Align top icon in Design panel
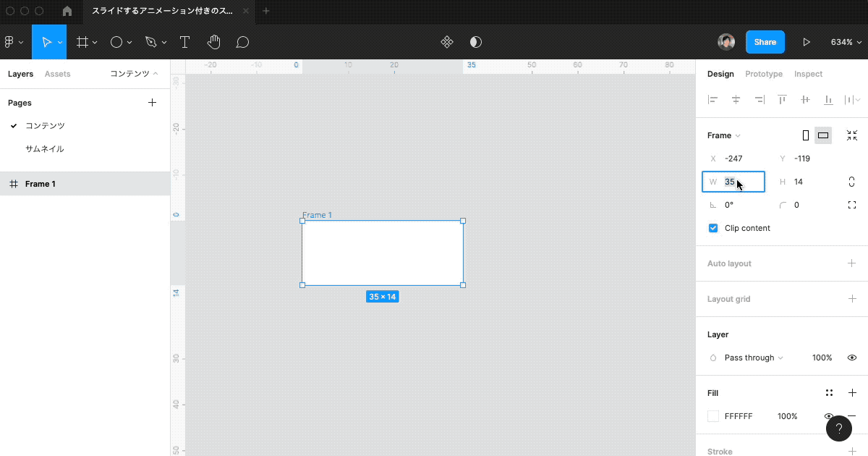 (782, 100)
